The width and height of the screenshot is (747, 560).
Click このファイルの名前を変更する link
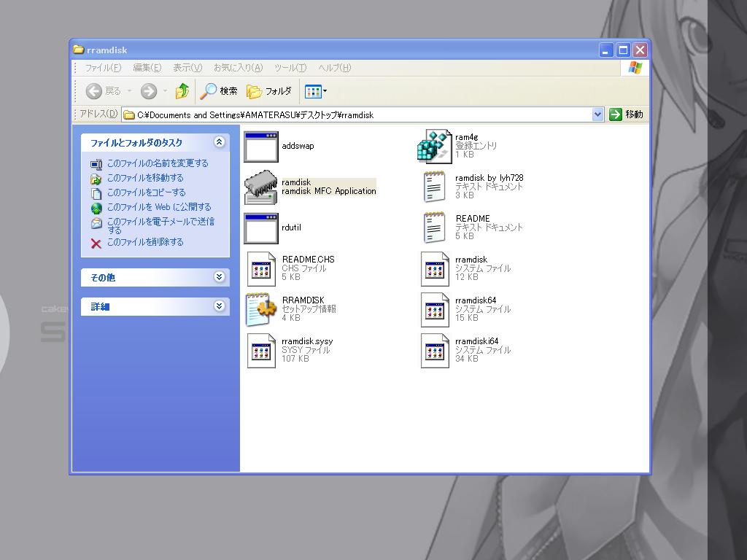158,163
